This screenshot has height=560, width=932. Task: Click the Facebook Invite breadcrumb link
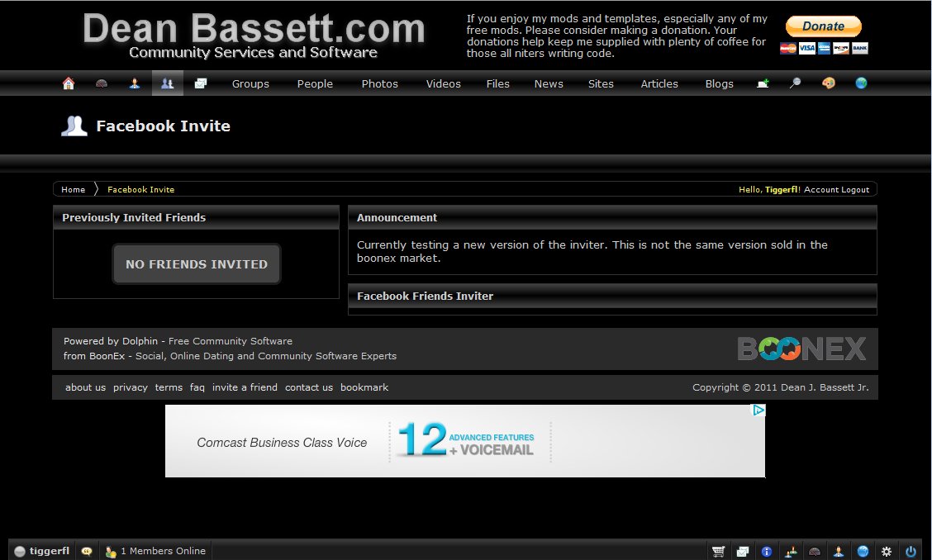(x=140, y=190)
